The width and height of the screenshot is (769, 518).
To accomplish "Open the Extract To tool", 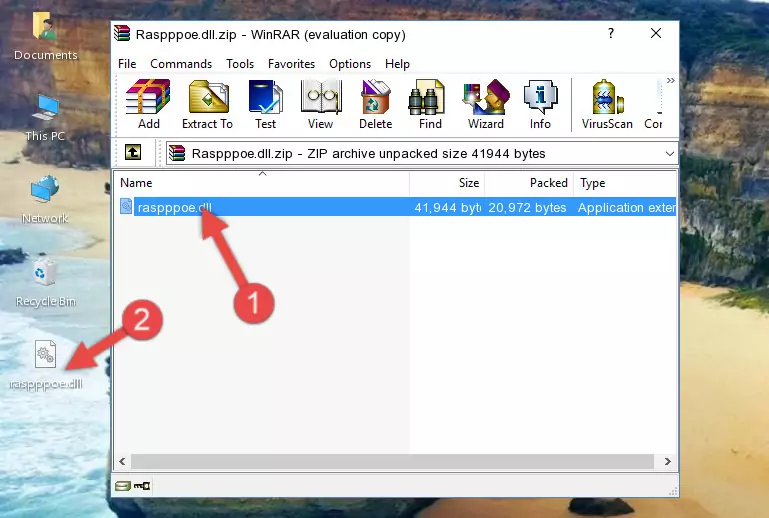I will (x=207, y=104).
